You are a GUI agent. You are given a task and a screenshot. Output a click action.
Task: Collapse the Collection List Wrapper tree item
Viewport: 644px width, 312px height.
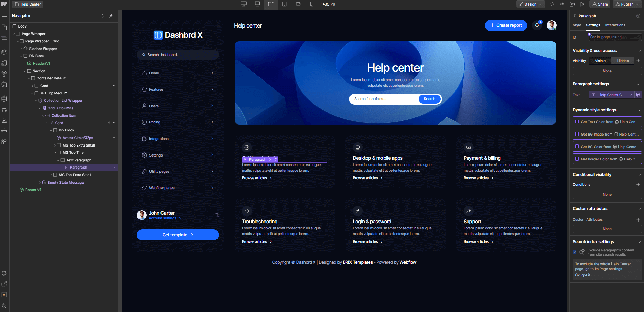(x=36, y=100)
